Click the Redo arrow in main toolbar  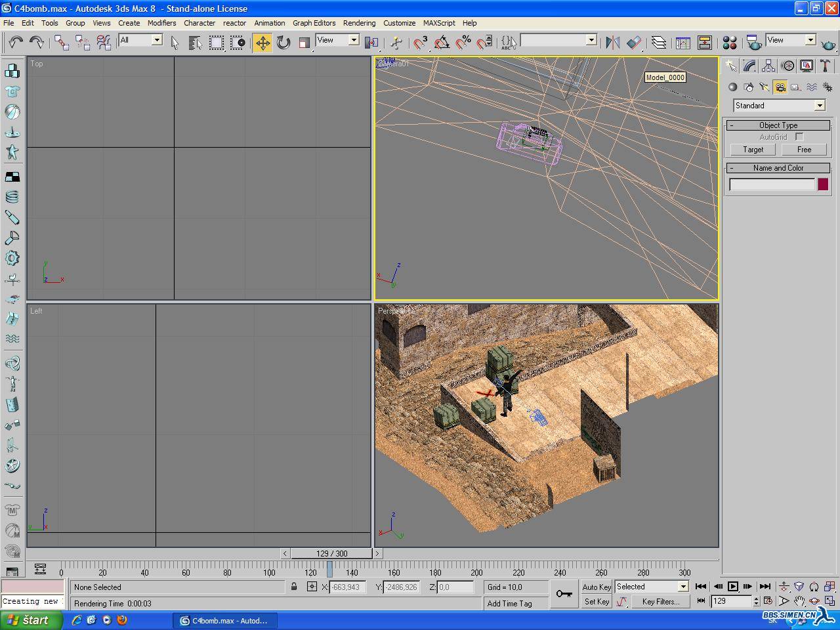(37, 43)
